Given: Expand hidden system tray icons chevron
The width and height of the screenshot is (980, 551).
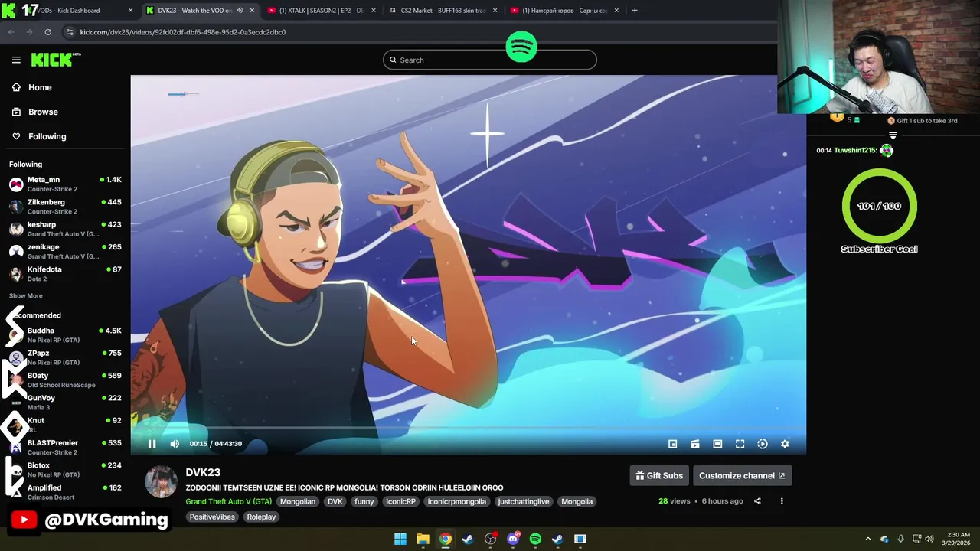Looking at the screenshot, I should coord(867,539).
